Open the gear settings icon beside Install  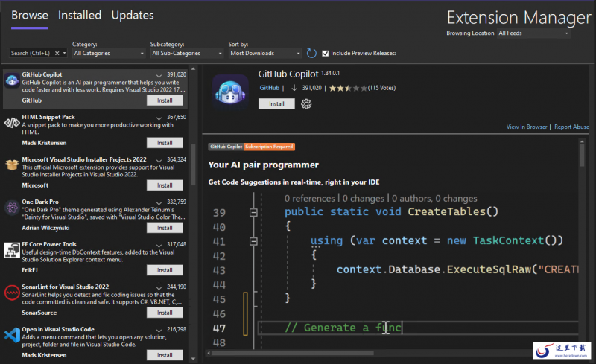(x=306, y=103)
